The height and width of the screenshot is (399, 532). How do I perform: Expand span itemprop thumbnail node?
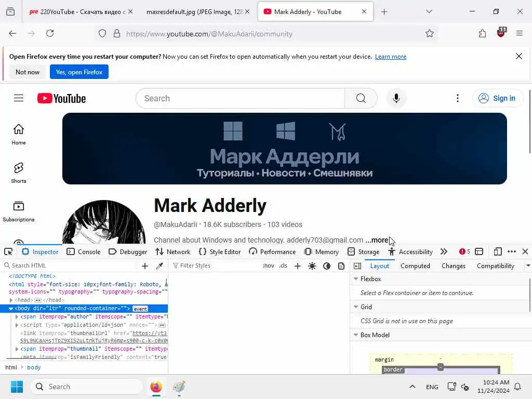click(17, 349)
